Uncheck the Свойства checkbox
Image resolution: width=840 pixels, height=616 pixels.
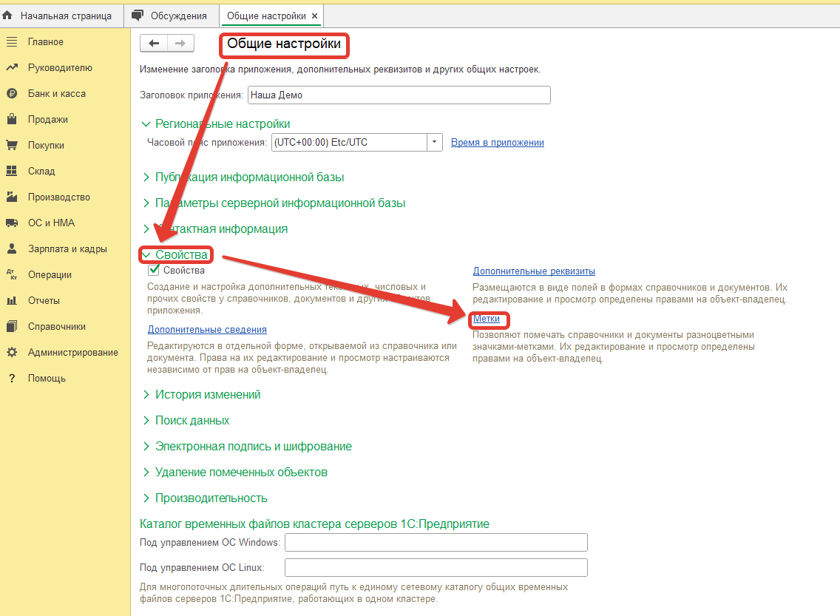[154, 271]
